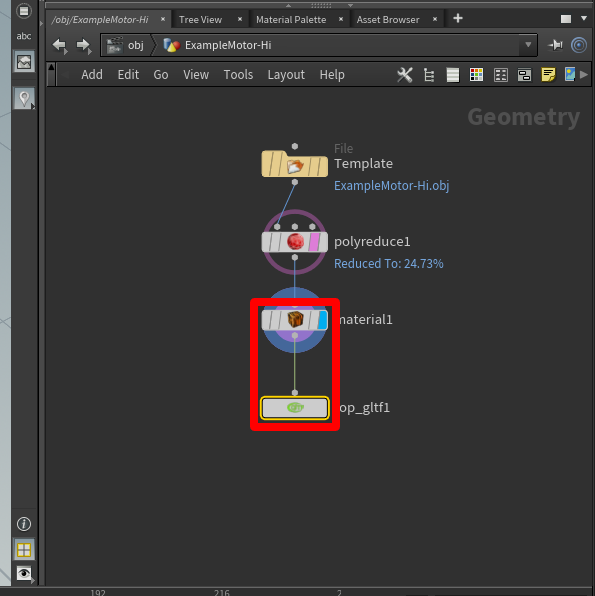
Task: Click the wrench and screwdriver tools icon
Action: pyautogui.click(x=405, y=75)
